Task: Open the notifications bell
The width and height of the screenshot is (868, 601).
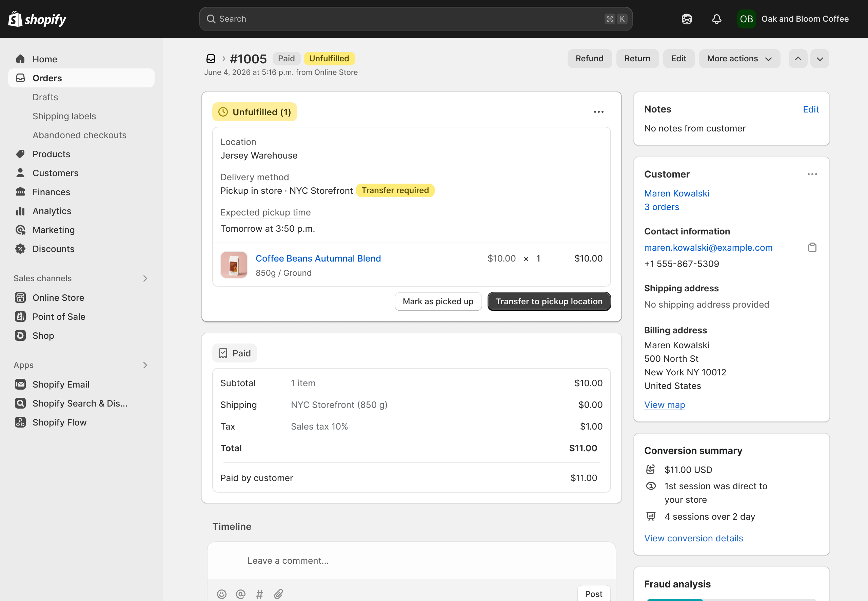Action: coord(716,19)
